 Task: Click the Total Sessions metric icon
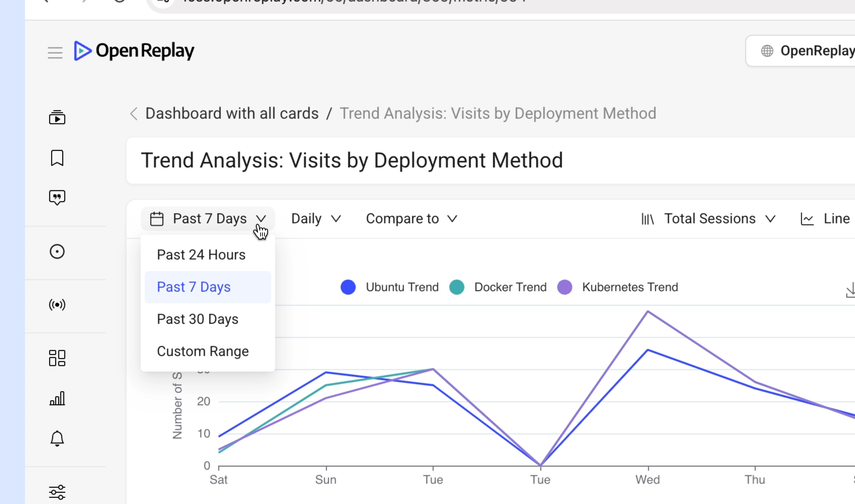648,219
